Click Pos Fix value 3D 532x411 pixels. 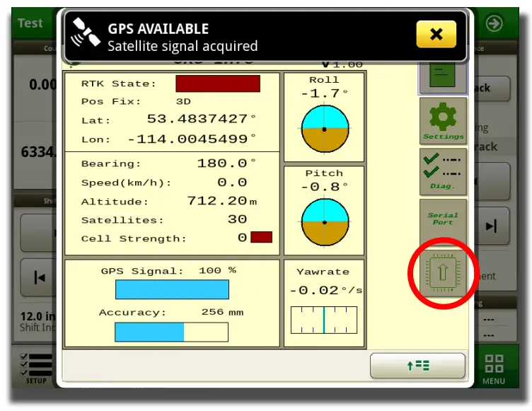pos(183,101)
